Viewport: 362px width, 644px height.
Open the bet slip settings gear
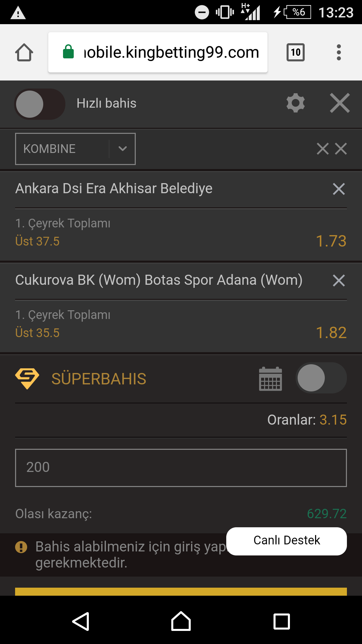tap(296, 103)
